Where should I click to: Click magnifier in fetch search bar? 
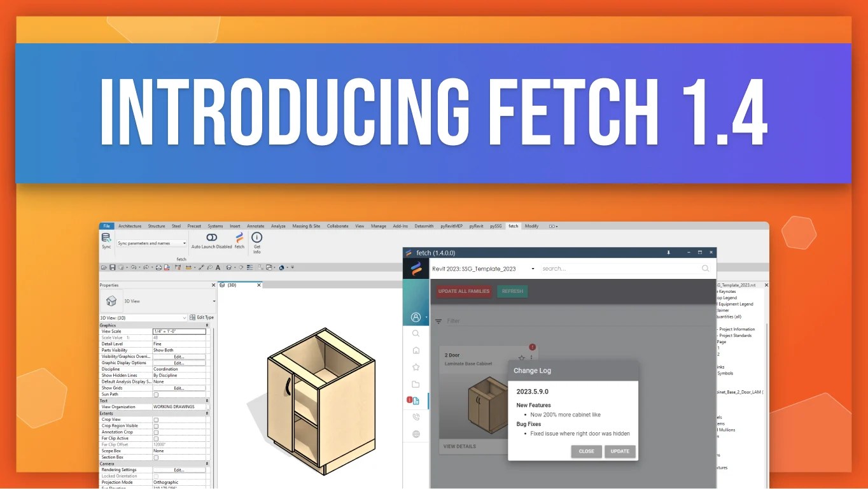(x=705, y=269)
